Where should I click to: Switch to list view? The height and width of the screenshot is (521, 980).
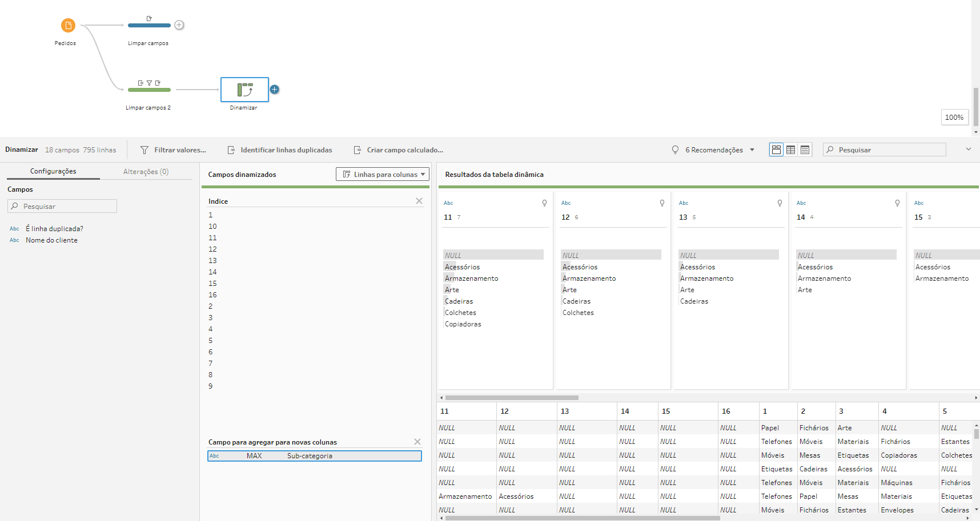tap(805, 150)
